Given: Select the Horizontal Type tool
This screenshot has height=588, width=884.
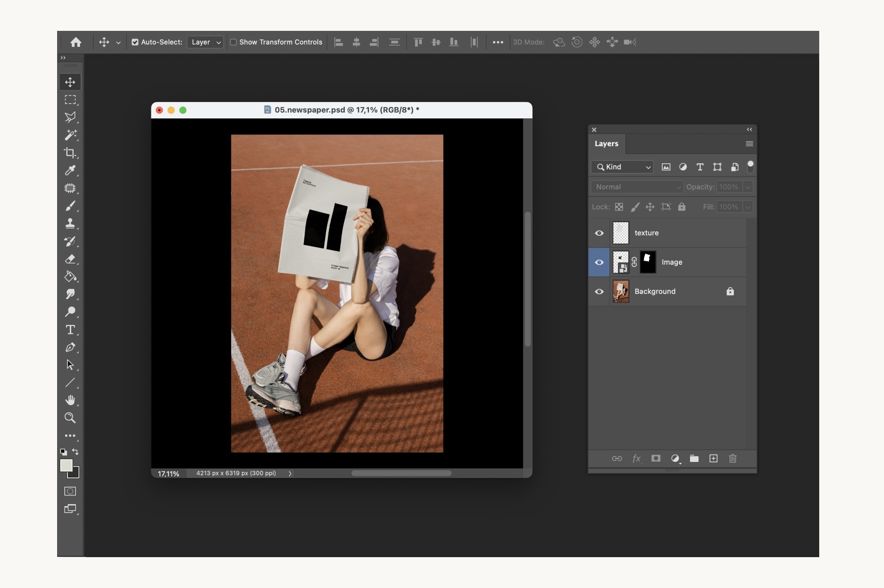Looking at the screenshot, I should pyautogui.click(x=70, y=330).
